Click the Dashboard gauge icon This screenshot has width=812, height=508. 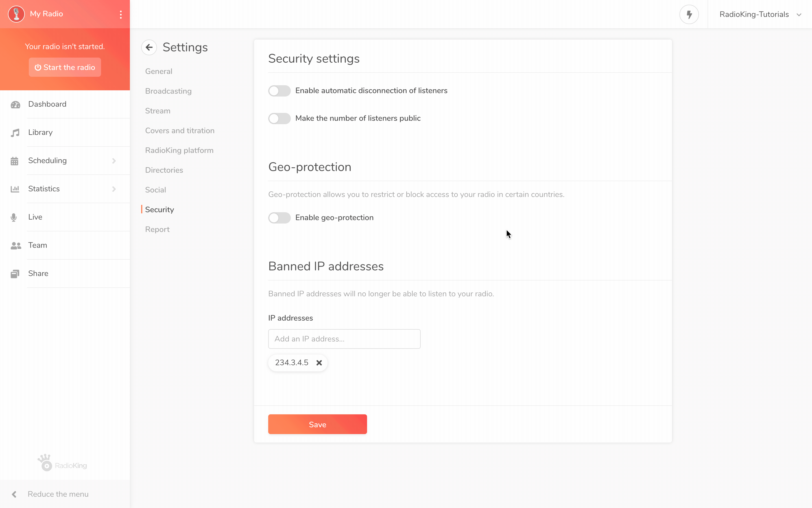(16, 104)
